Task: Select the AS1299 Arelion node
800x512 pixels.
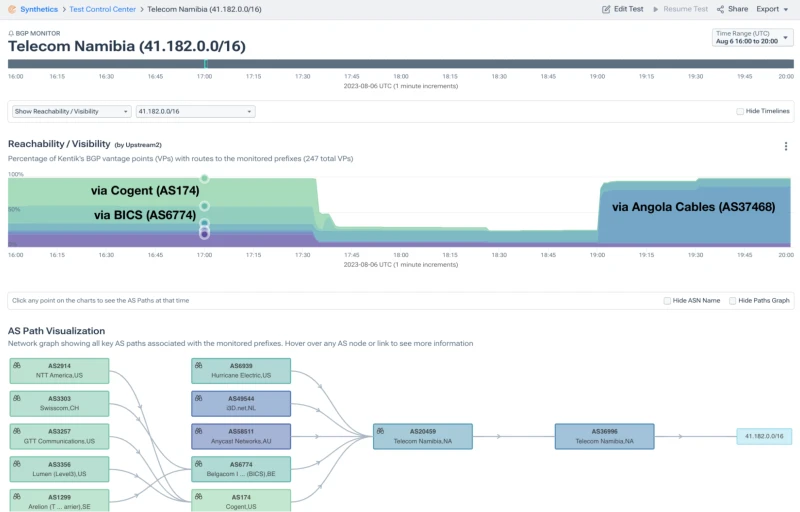Action: [59, 501]
